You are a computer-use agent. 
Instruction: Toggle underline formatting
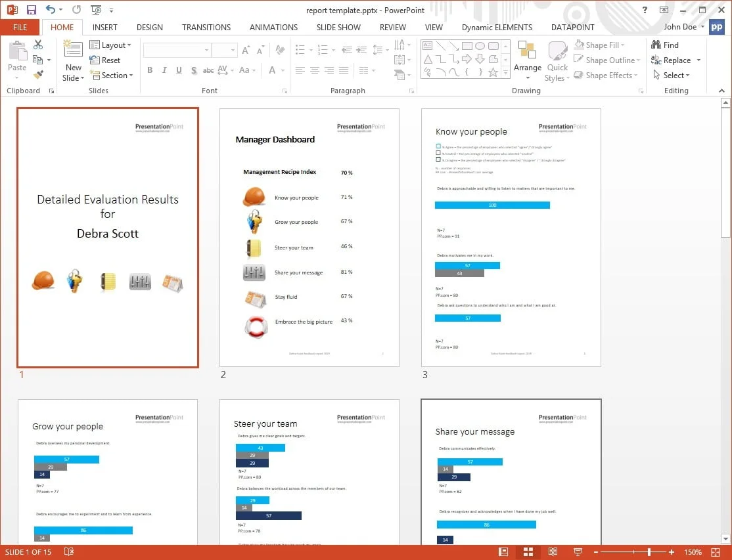[x=179, y=70]
